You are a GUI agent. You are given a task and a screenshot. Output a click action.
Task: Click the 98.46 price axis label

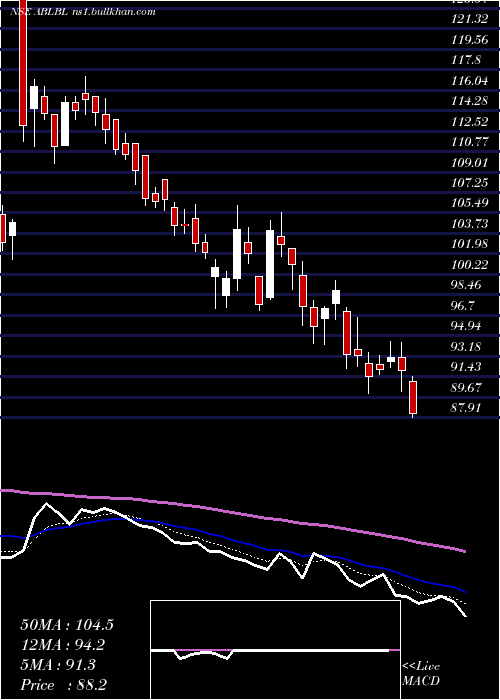pos(466,285)
